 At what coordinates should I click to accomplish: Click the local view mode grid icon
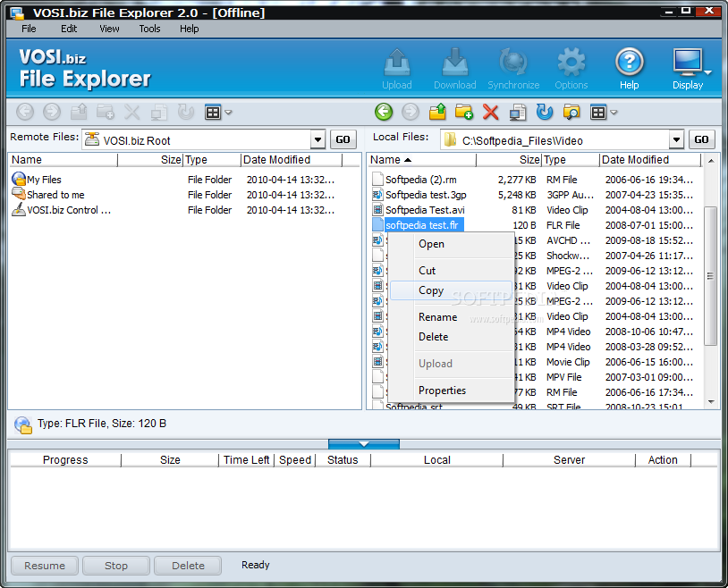(598, 113)
